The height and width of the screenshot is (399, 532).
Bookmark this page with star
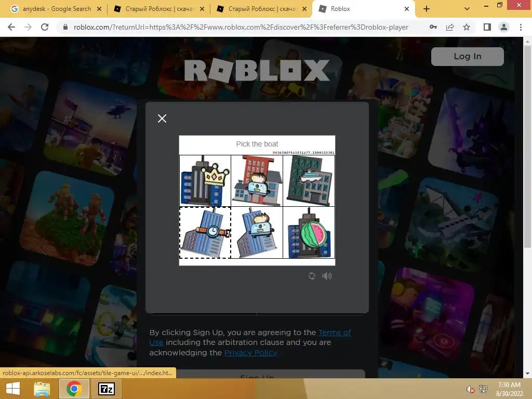click(x=467, y=27)
